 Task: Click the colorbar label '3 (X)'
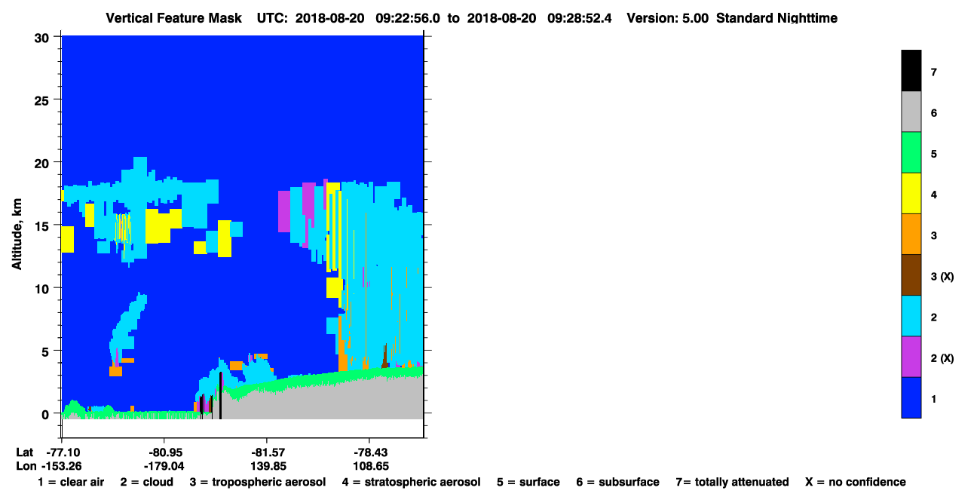click(942, 277)
